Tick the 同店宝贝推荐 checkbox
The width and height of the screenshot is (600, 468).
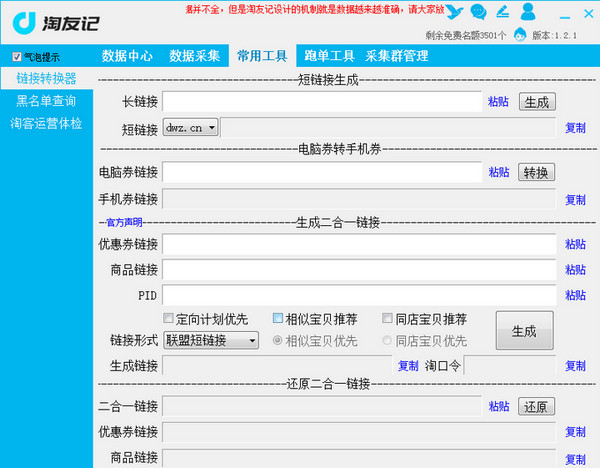click(x=388, y=319)
